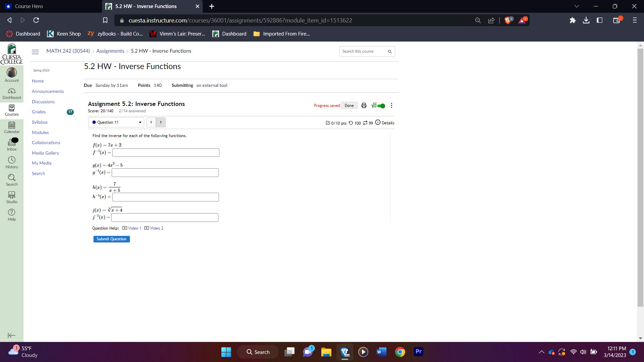The width and height of the screenshot is (644, 362).
Task: Open the Grades course menu item
Action: [39, 112]
